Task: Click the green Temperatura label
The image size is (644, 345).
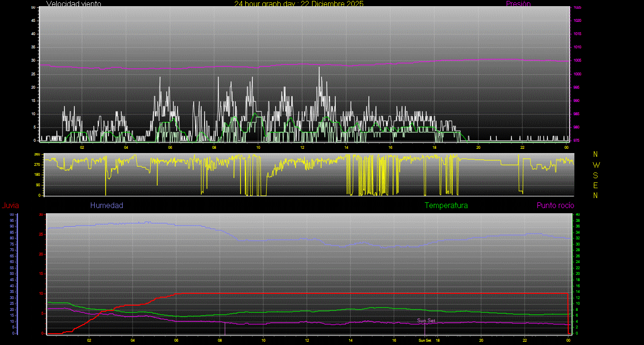Action: coord(446,205)
